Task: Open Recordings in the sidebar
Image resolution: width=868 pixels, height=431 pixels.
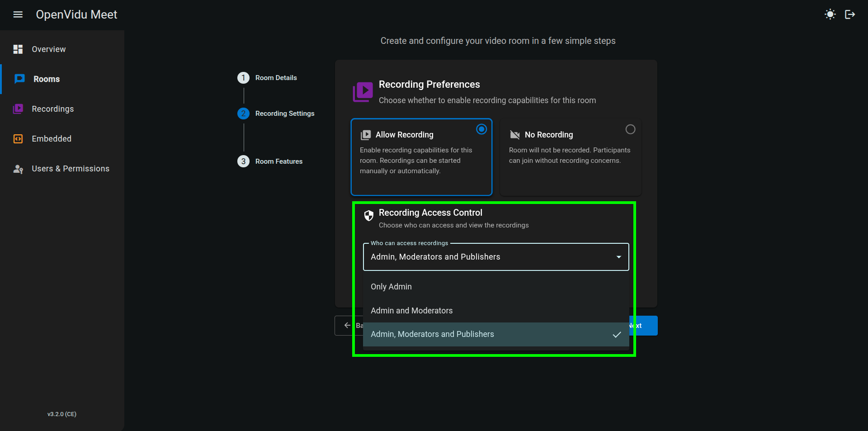Action: click(52, 109)
